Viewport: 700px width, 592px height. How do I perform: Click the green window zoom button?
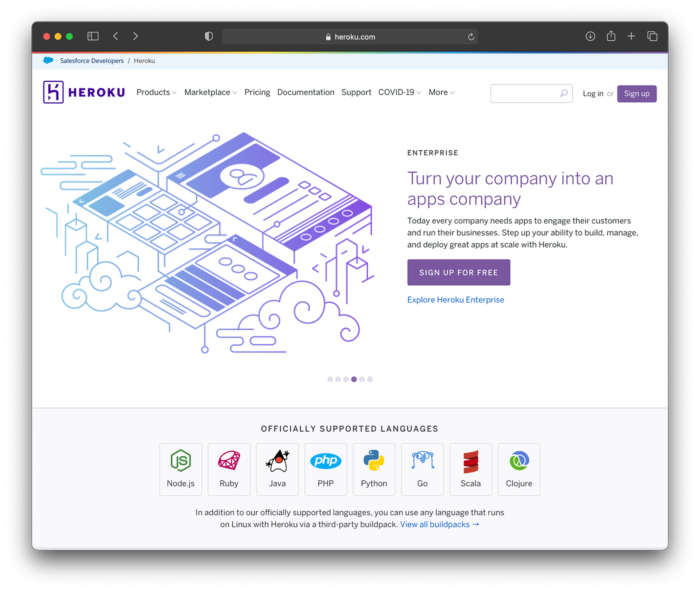click(69, 36)
